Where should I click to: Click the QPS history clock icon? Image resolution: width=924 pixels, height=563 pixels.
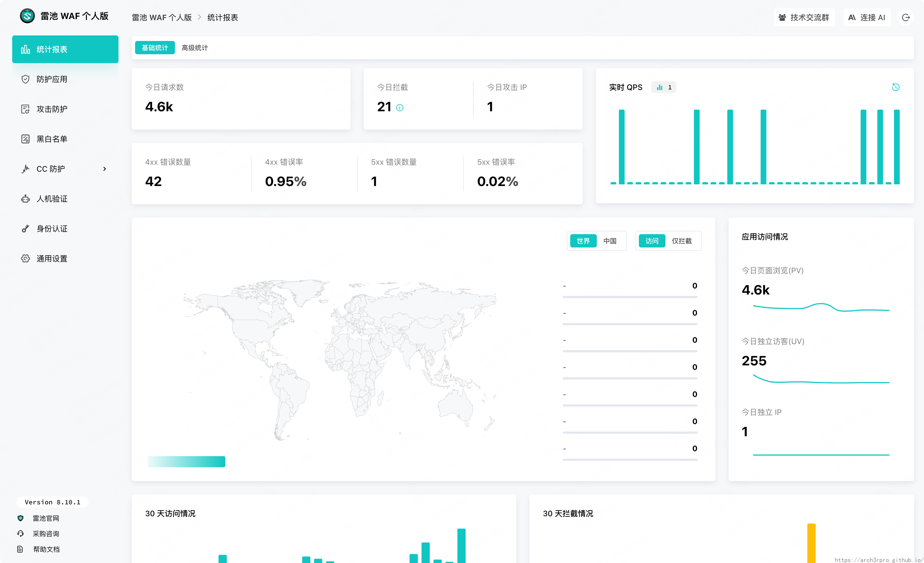895,87
